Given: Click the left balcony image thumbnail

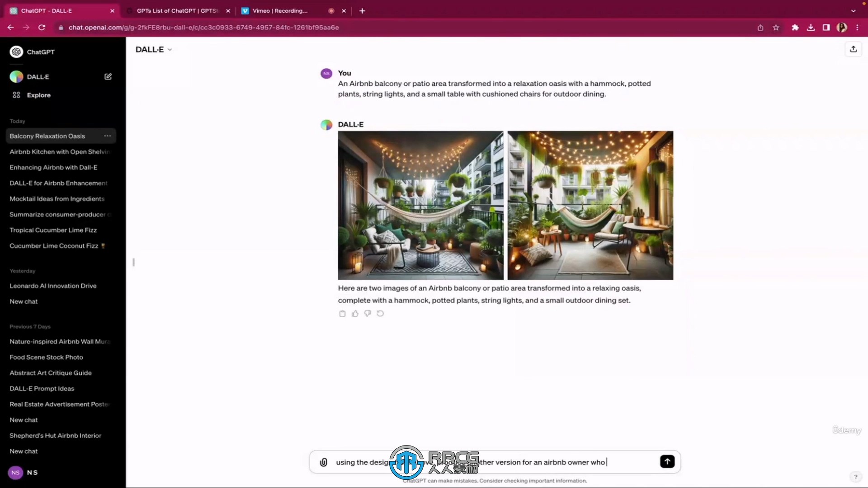Looking at the screenshot, I should click(420, 205).
